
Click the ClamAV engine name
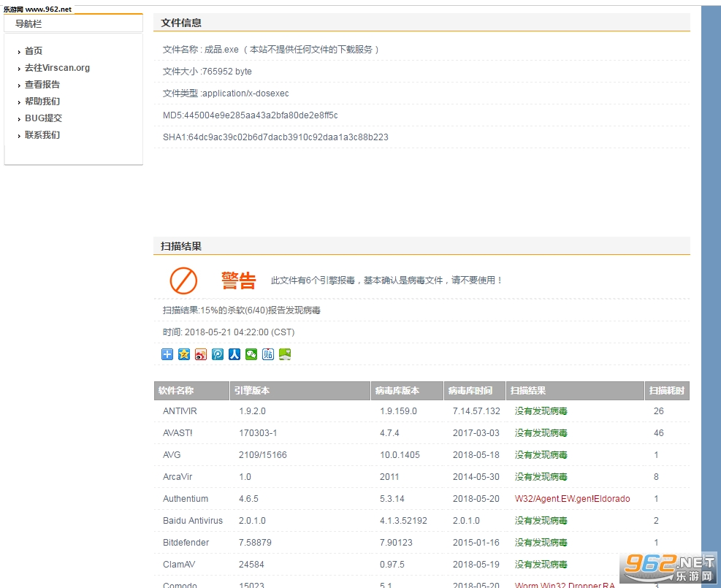click(179, 565)
